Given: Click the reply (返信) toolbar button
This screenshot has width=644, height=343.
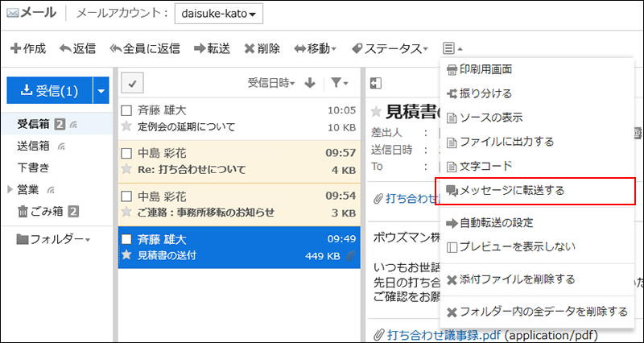Looking at the screenshot, I should point(77,49).
